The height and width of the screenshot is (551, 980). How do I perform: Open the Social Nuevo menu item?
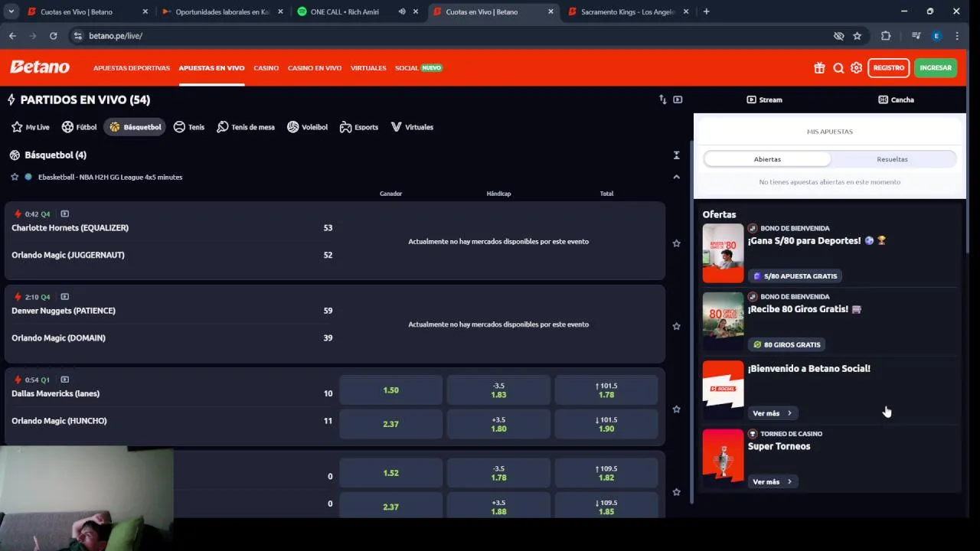pos(418,68)
